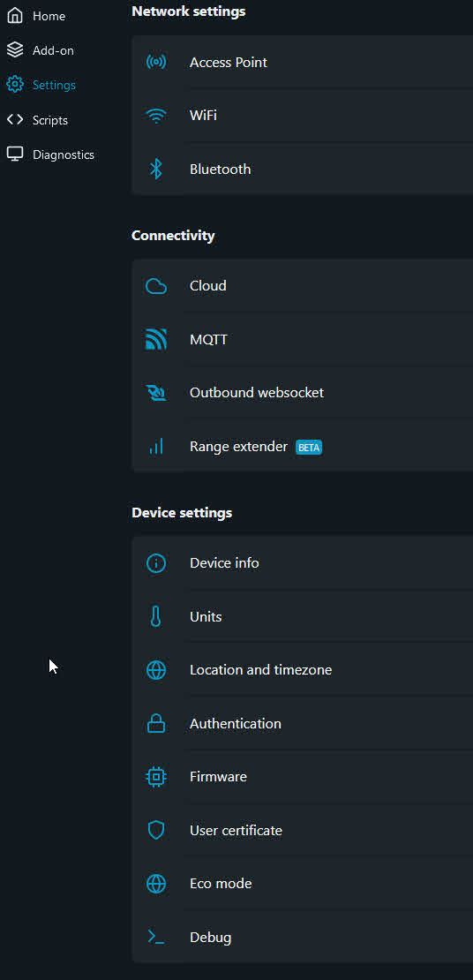This screenshot has width=473, height=980.
Task: Open Device info settings entry
Action: (303, 563)
